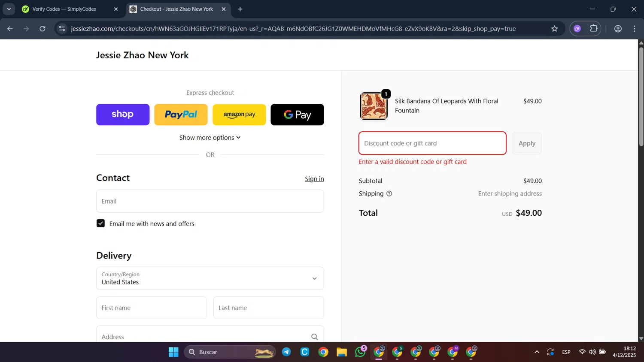Click the browser forward arrow
The height and width of the screenshot is (362, 644).
pyautogui.click(x=26, y=29)
